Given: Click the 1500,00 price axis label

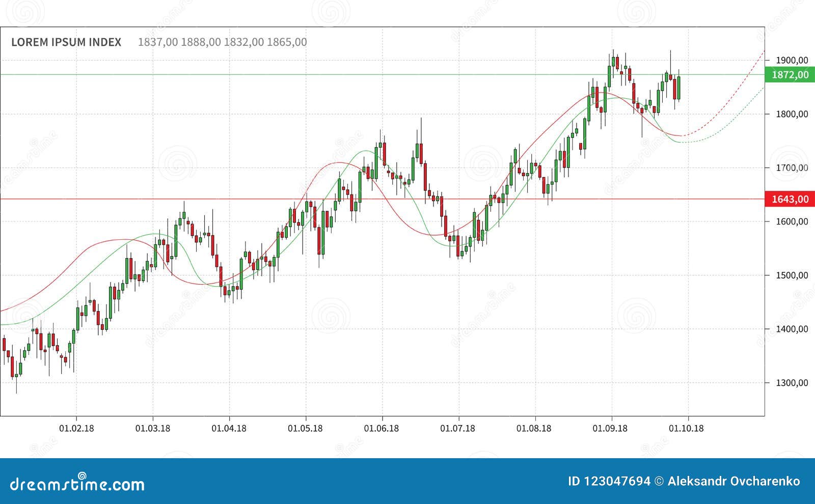Looking at the screenshot, I should (792, 275).
